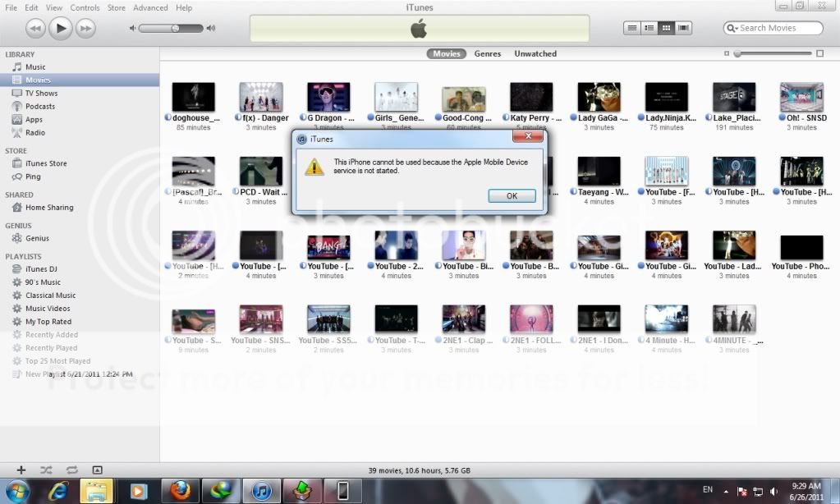
Task: Toggle the repeat button
Action: pyautogui.click(x=72, y=470)
